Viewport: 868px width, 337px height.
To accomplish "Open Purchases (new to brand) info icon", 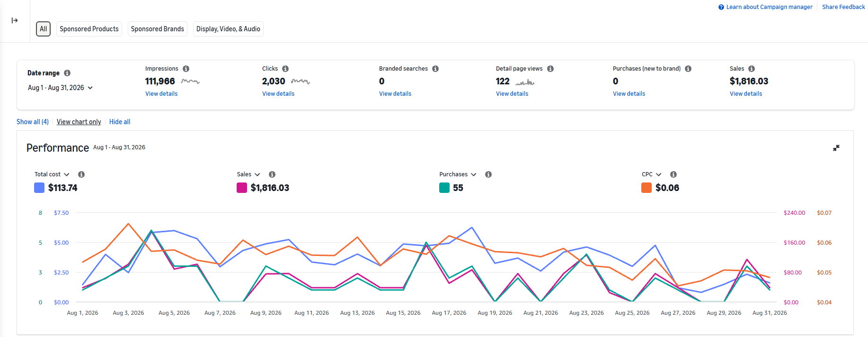I will [x=688, y=69].
